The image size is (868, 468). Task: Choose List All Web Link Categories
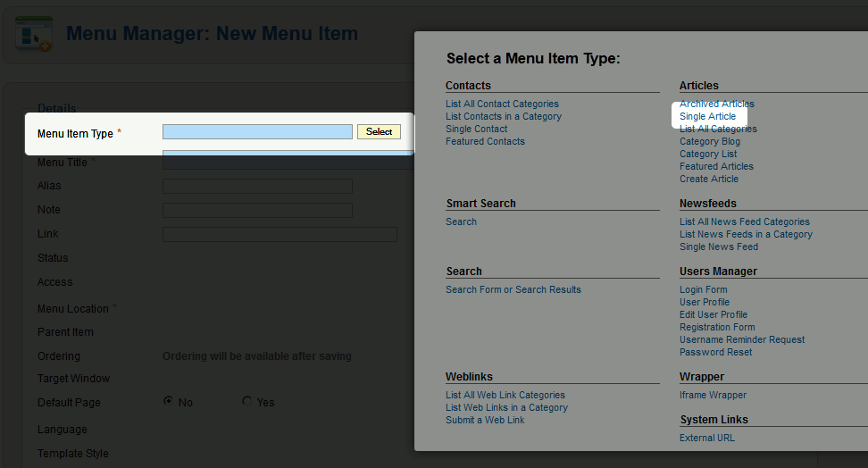coord(505,395)
